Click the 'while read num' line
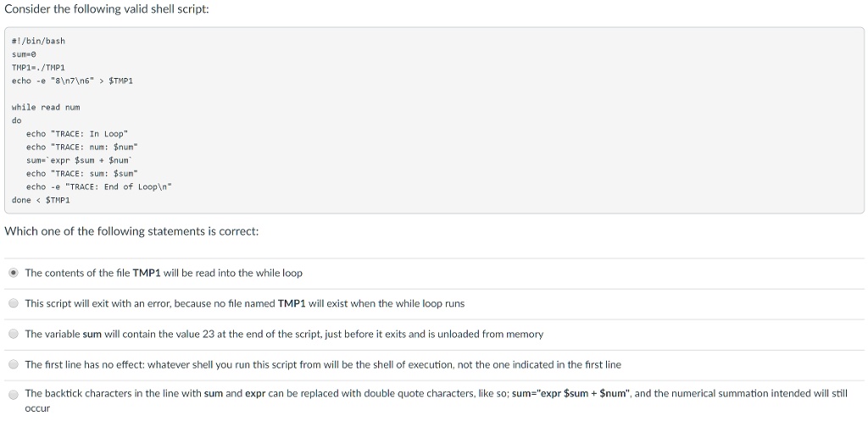 coord(46,108)
